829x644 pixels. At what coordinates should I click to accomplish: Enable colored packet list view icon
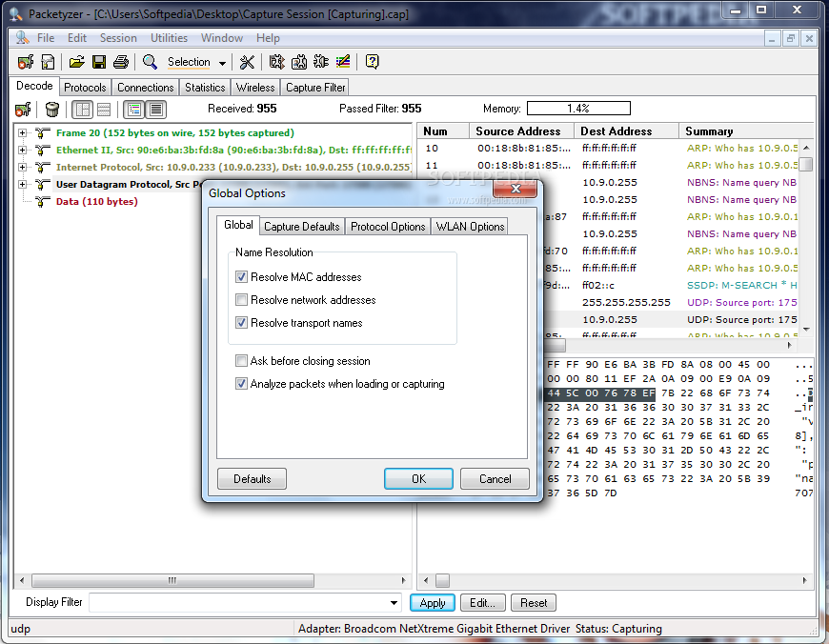pos(134,110)
